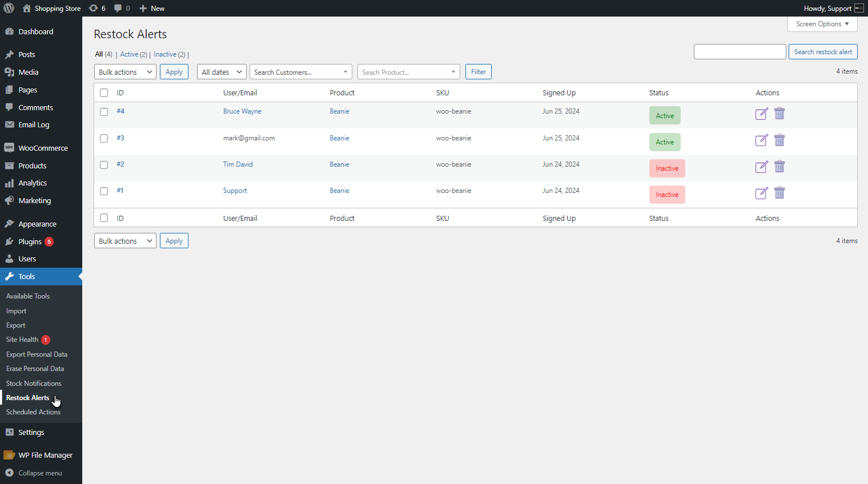Open the top Bulk actions dropdown
Screen dimensions: 868x484
pyautogui.click(x=125, y=72)
